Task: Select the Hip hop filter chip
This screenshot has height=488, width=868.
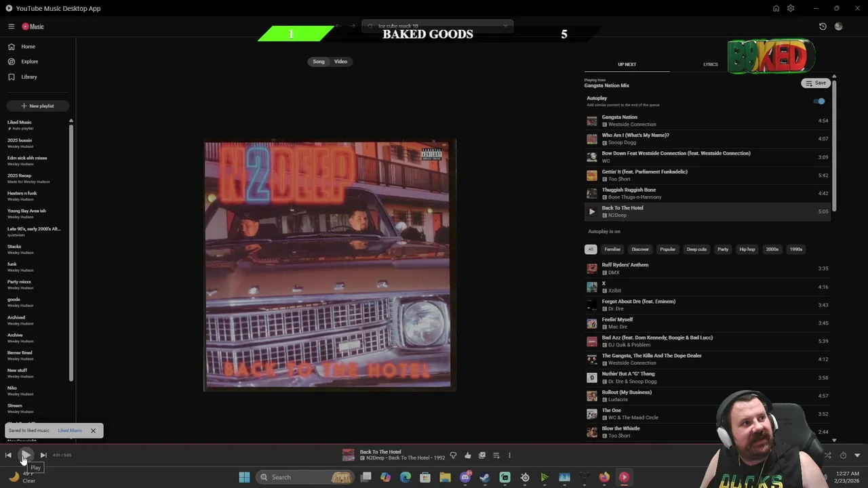Action: [747, 249]
